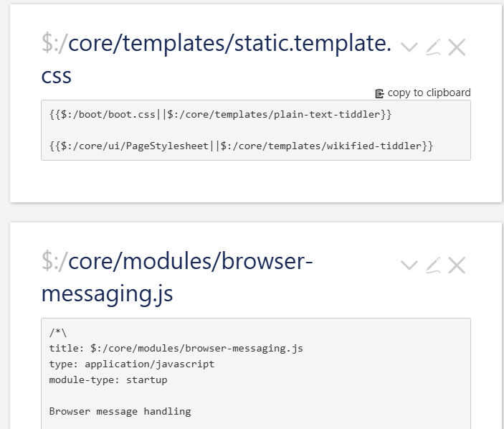The width and height of the screenshot is (504, 429).
Task: Edit the static.template.css tiddler with pencil icon
Action: coord(432,47)
